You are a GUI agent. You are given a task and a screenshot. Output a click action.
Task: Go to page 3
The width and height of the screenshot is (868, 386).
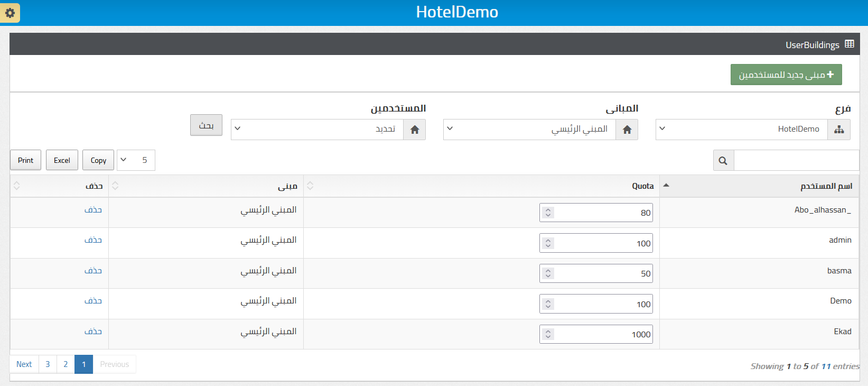pos(48,364)
